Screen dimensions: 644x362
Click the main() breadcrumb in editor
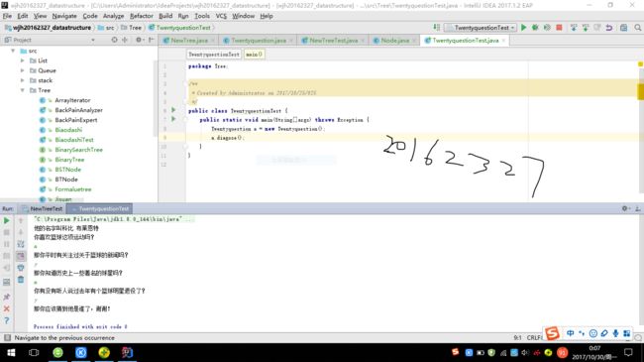coord(254,55)
